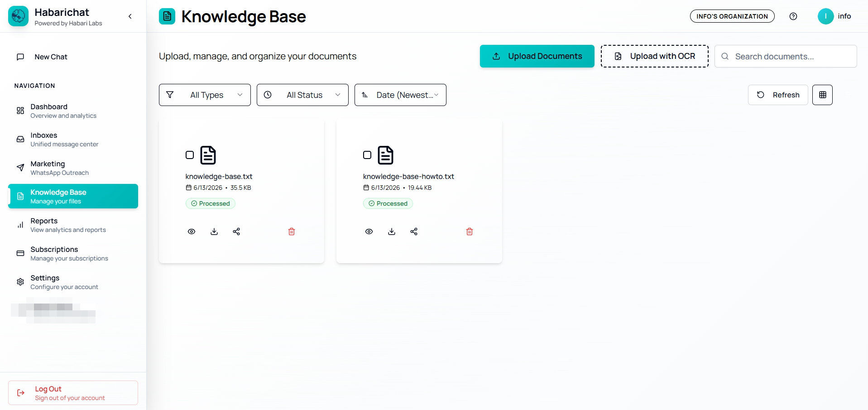This screenshot has width=868, height=410.
Task: Click the Upload with OCR button
Action: [x=655, y=56]
